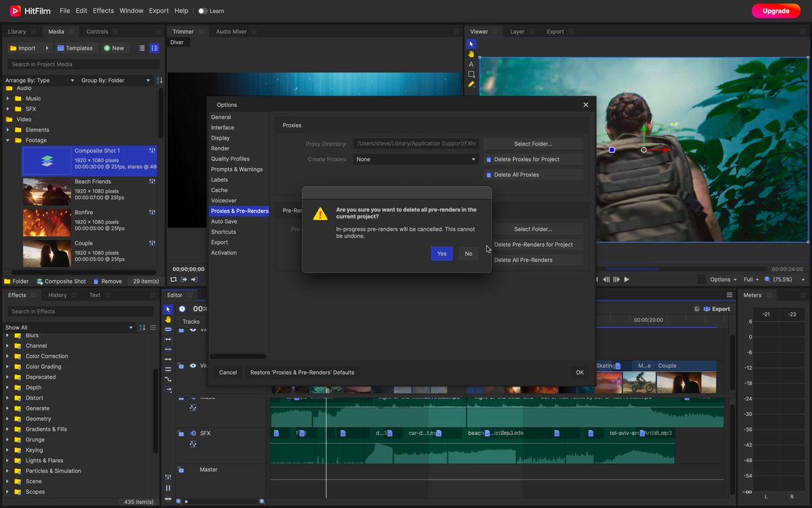Click SFX track audio envelope icon

coord(193,444)
